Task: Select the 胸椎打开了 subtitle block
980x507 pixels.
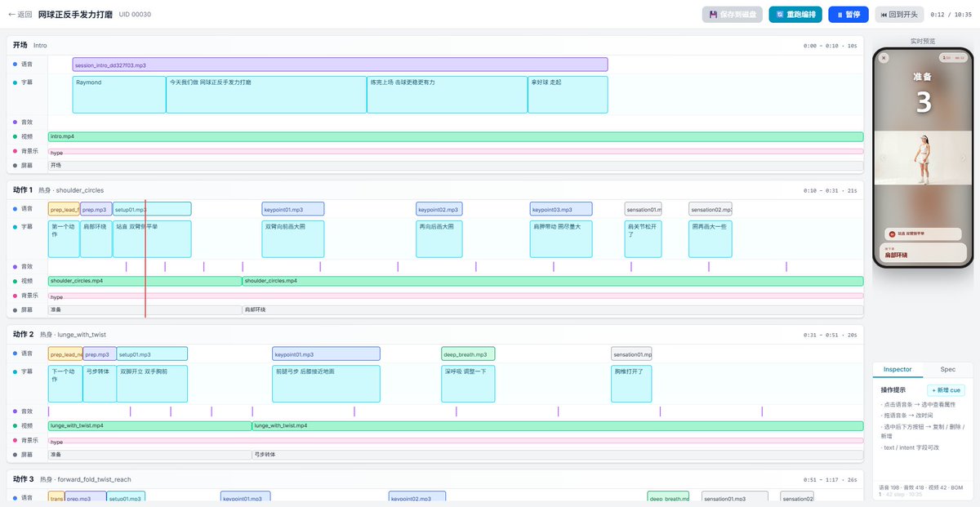Action: (x=631, y=384)
